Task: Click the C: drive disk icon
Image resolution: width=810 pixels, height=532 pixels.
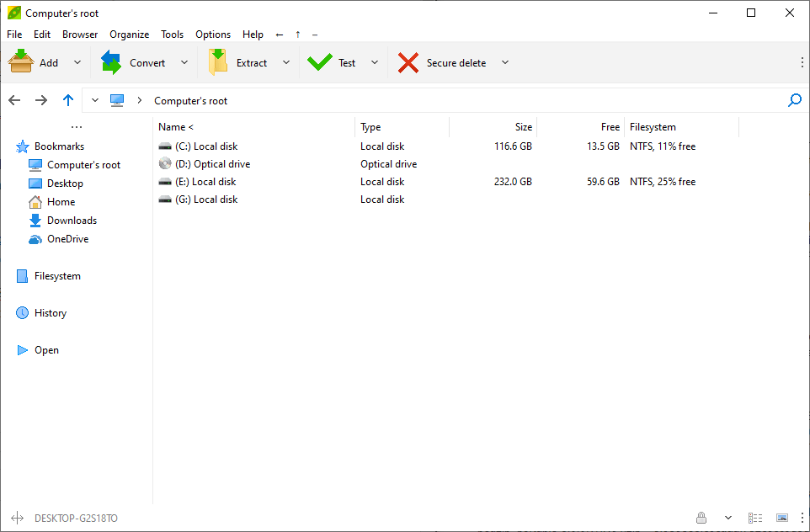Action: click(x=165, y=146)
